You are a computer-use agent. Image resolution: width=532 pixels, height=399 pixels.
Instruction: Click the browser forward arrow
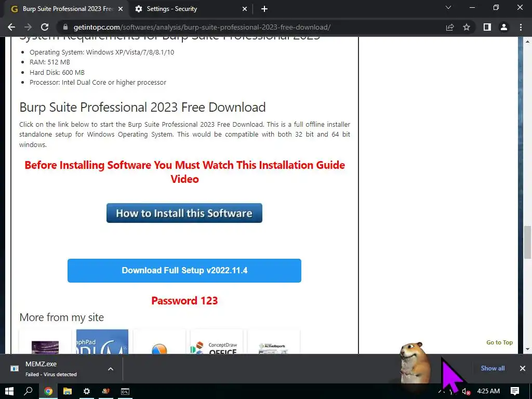click(x=28, y=27)
